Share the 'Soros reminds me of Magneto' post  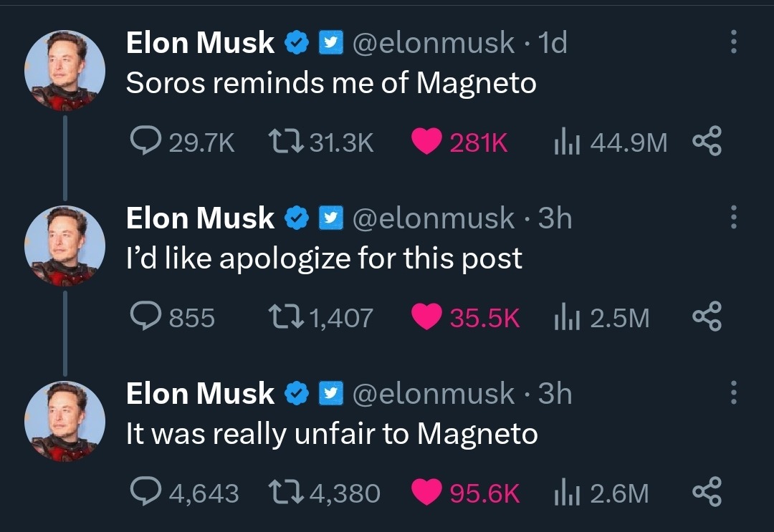point(707,143)
